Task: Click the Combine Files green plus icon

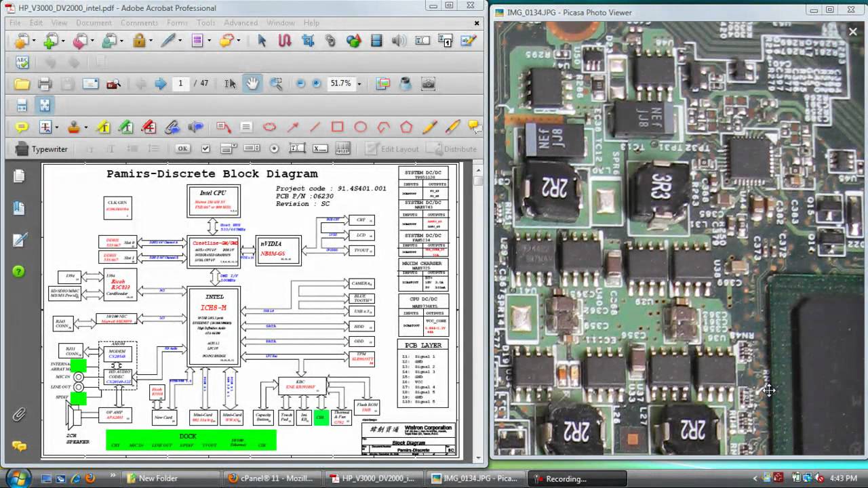Action: click(x=50, y=41)
